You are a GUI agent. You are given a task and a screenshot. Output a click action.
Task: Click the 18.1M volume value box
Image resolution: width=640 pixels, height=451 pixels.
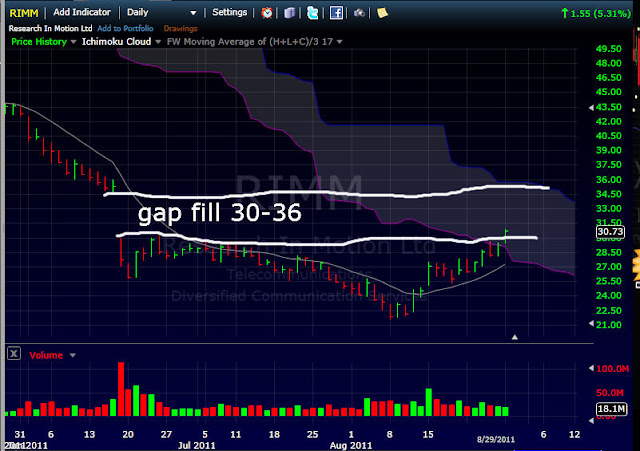coord(611,409)
